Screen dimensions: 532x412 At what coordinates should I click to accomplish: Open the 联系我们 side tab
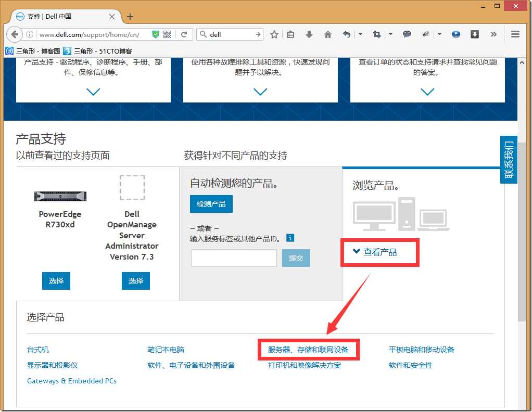[509, 159]
